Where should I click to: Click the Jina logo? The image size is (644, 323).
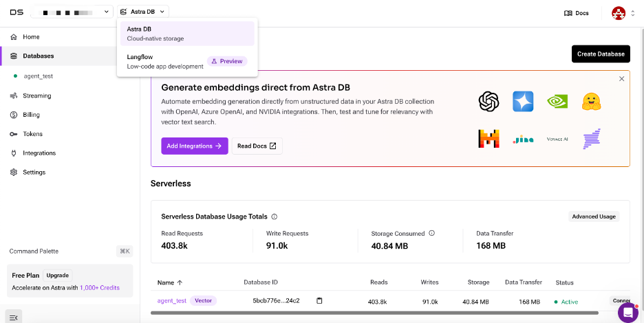click(x=523, y=140)
